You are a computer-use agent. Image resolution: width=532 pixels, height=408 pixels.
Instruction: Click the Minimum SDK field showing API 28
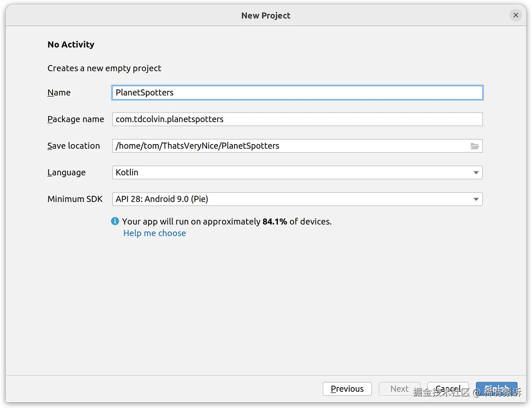pos(266,199)
